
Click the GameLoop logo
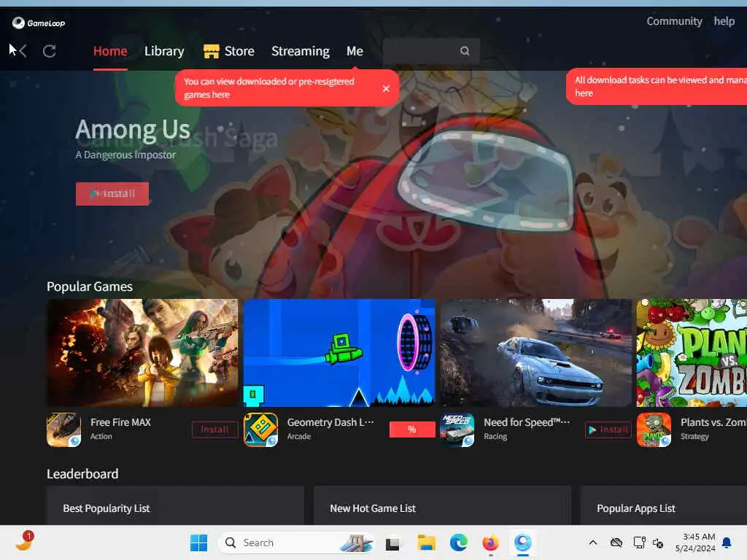39,23
